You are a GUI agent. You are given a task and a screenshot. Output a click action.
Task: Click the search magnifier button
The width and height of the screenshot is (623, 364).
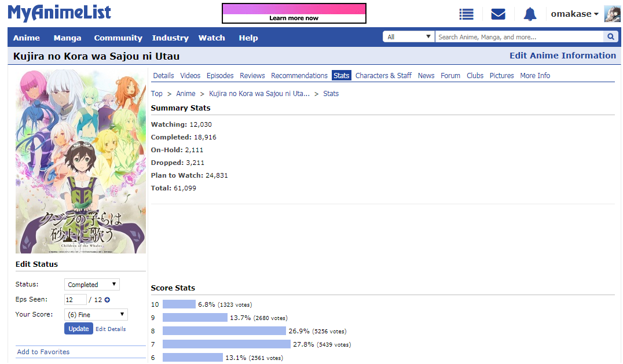pos(611,37)
